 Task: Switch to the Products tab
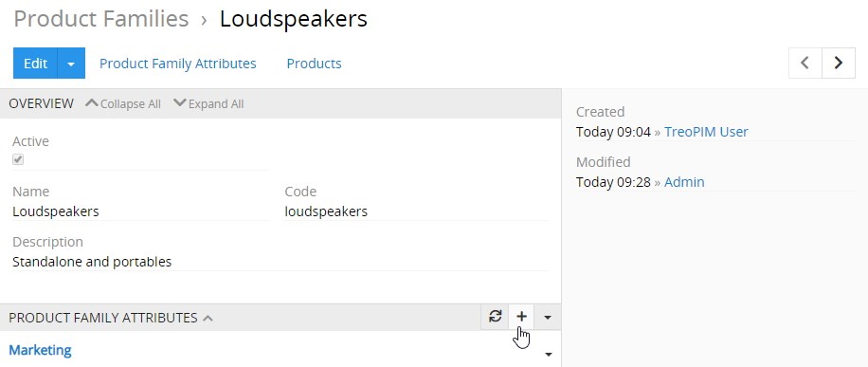pos(314,64)
